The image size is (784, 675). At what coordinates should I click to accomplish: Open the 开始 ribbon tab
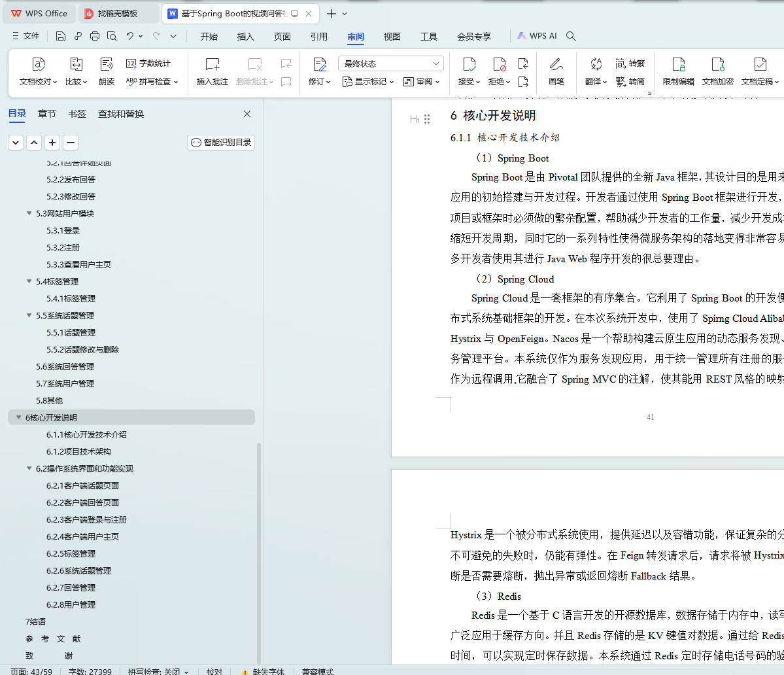(x=209, y=37)
